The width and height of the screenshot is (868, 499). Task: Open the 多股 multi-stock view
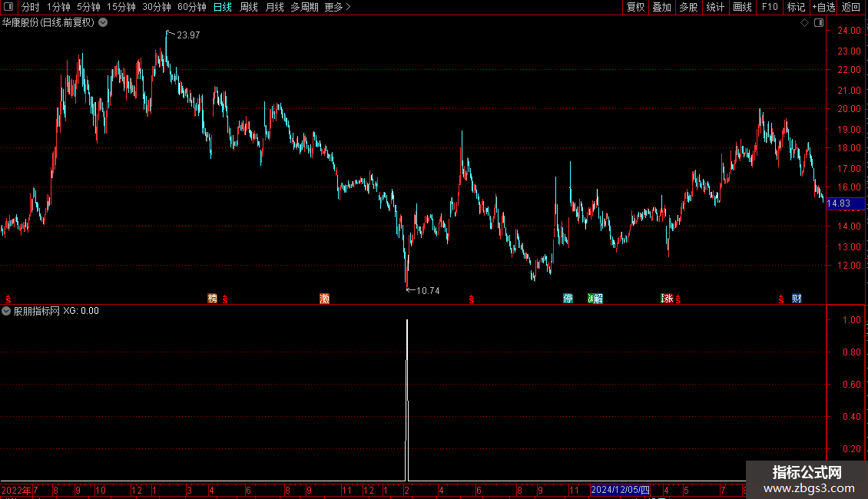(x=689, y=7)
